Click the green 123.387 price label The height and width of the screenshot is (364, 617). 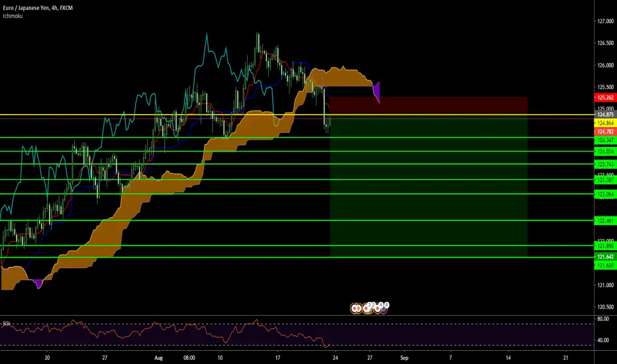[605, 180]
